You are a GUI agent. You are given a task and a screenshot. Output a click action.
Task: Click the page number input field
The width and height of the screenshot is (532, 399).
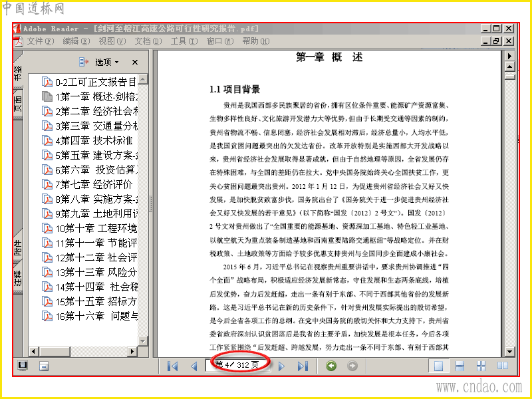pos(238,365)
